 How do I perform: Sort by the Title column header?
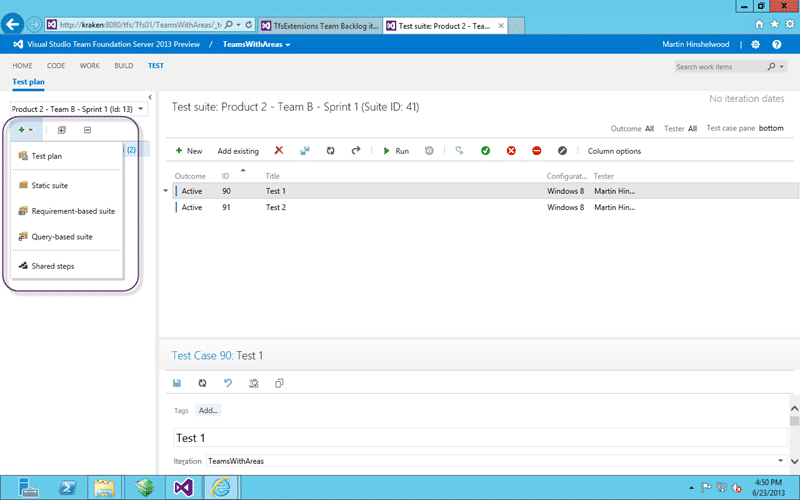(x=272, y=176)
